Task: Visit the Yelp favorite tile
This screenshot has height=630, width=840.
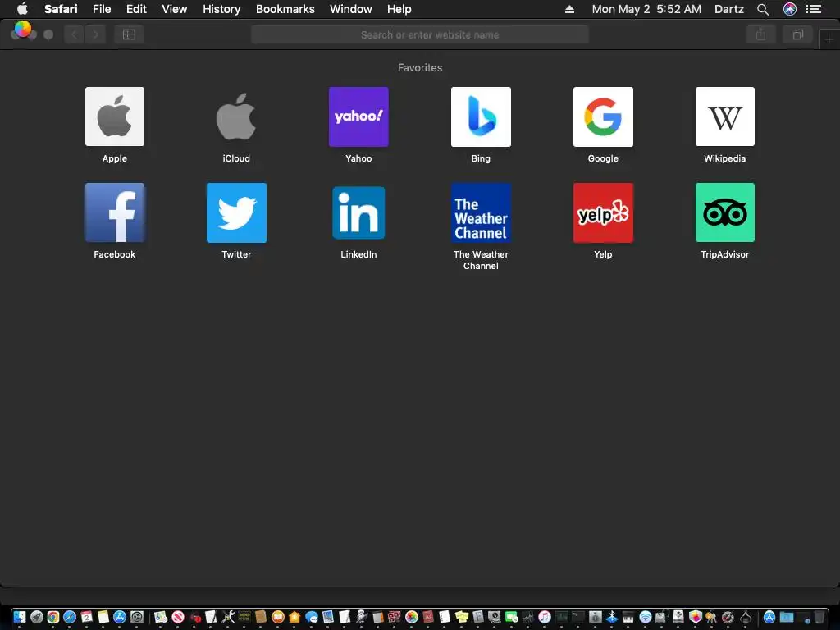Action: (603, 212)
